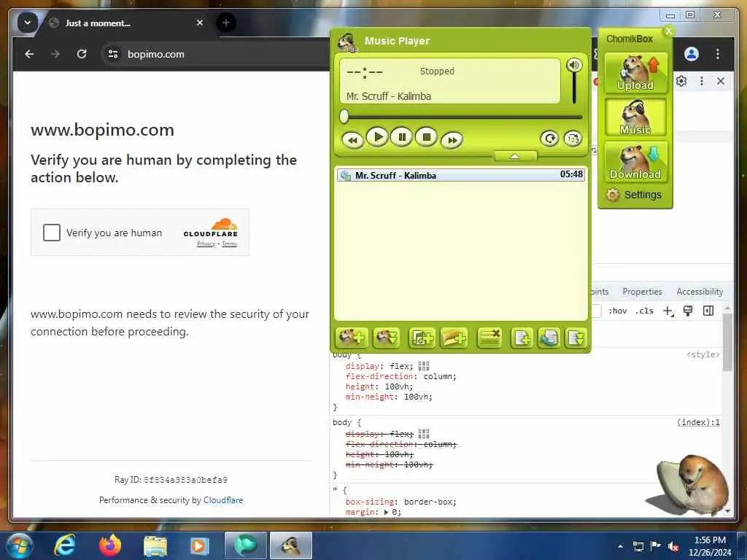Image resolution: width=747 pixels, height=560 pixels.
Task: Select Mr. Scruff - Kalimba in the playlist
Action: pos(460,175)
